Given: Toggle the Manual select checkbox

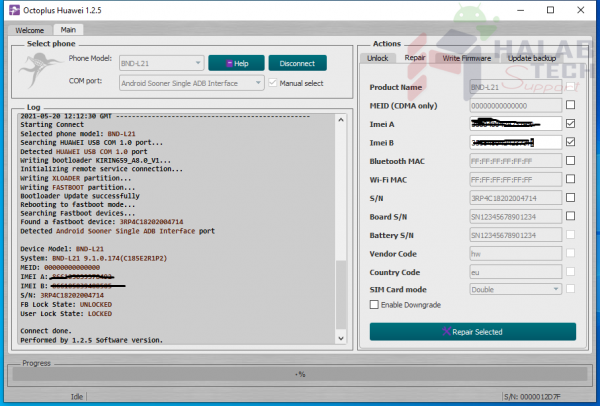Looking at the screenshot, I should [272, 83].
